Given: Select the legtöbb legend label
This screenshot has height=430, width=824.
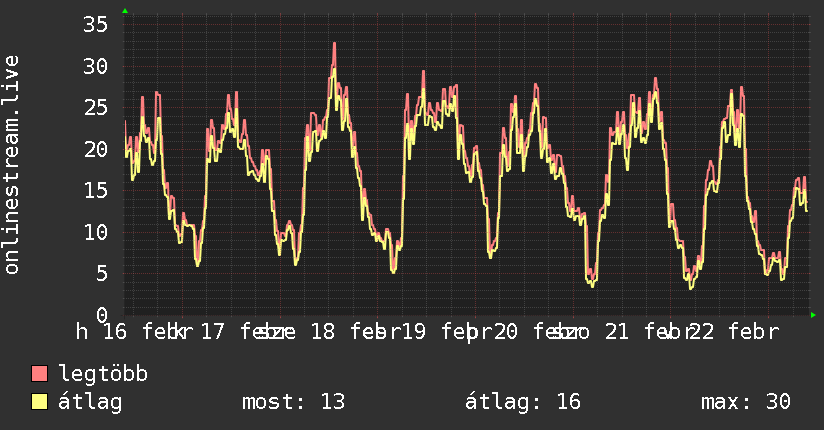Looking at the screenshot, I should coord(103,373).
